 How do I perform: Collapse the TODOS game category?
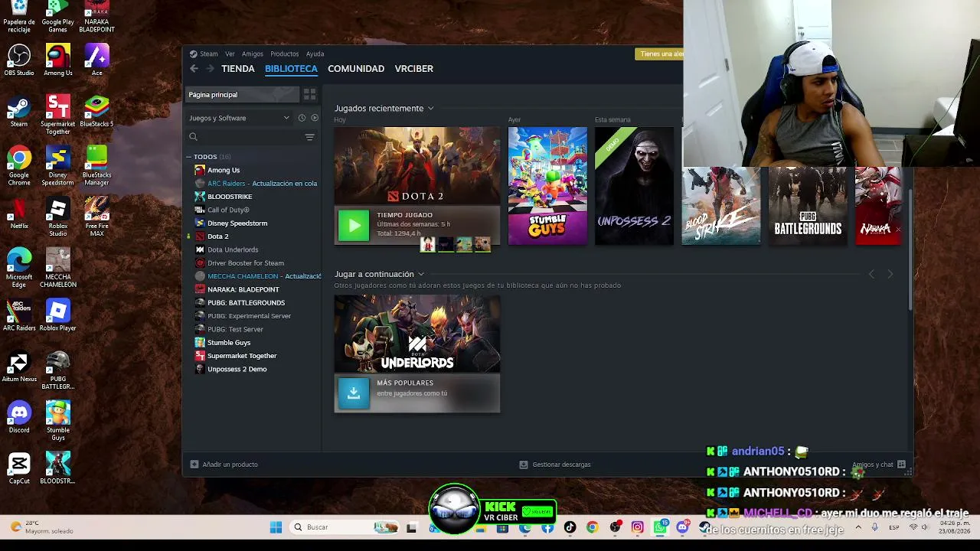point(188,157)
